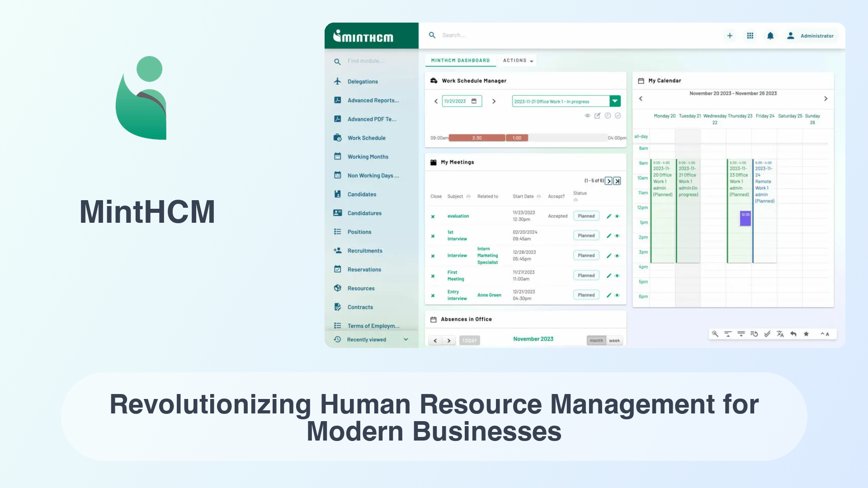Go to next week in My Calendar
Screen dimensions: 868x488
(x=826, y=99)
